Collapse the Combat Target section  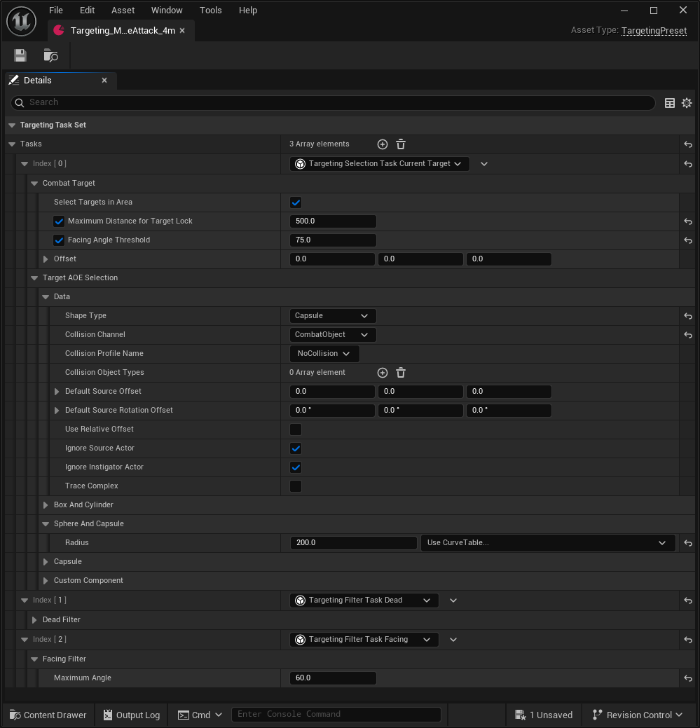34,184
